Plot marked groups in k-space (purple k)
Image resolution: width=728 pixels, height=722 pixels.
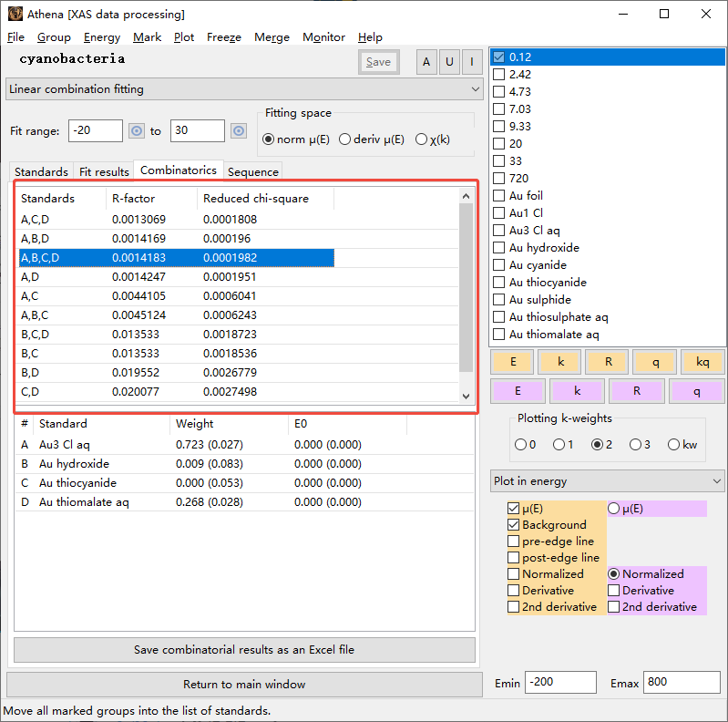click(x=577, y=391)
